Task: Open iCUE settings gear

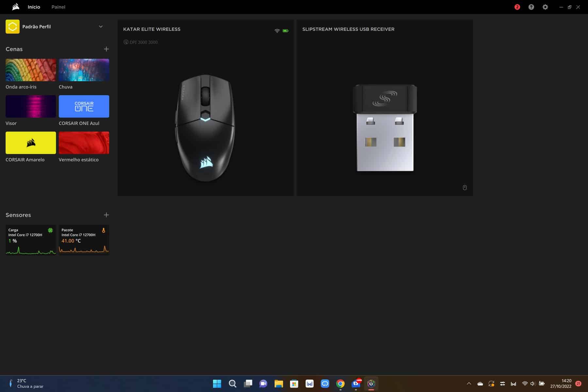Action: click(x=545, y=7)
